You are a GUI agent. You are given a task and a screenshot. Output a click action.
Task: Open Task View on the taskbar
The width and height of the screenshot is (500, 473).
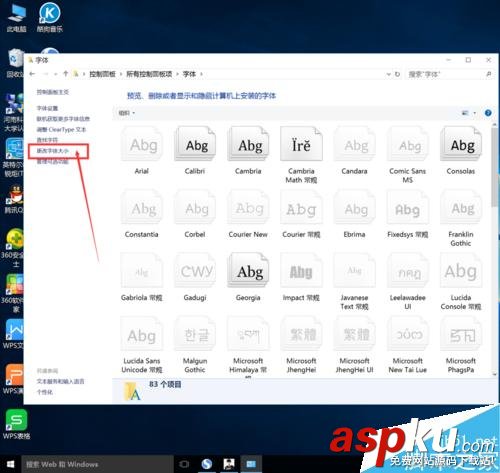[184, 464]
